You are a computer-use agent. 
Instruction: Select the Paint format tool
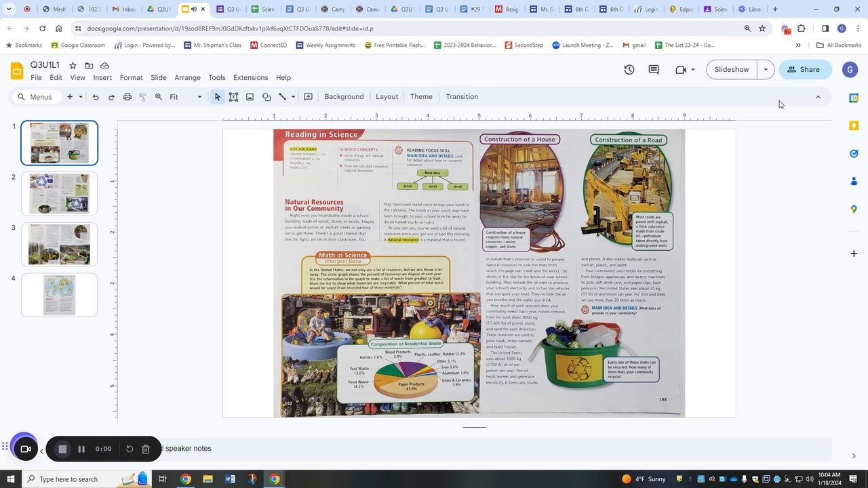[x=143, y=97]
